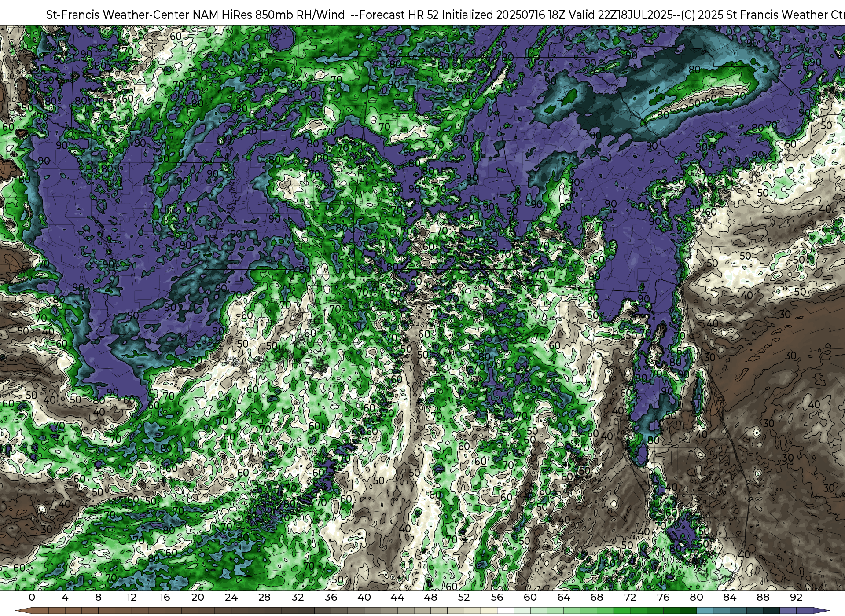The width and height of the screenshot is (845, 616).
Task: Click the colorbar tick label 24
Action: 231,598
